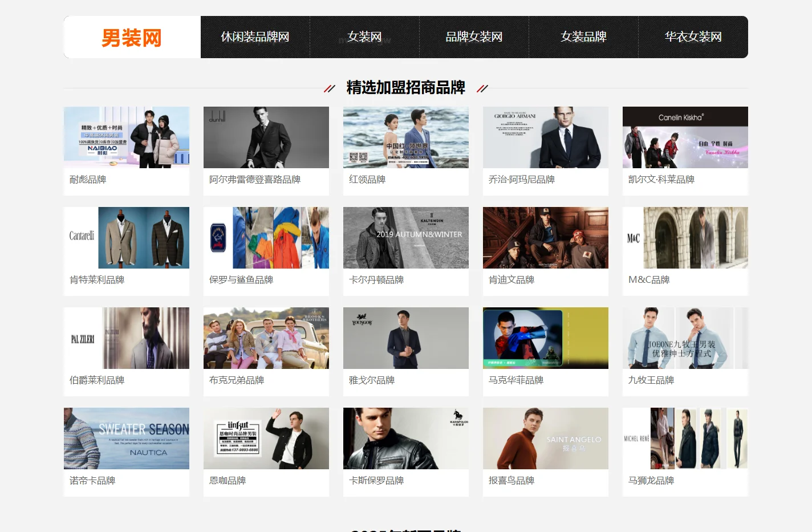The image size is (812, 532).
Task: Open the 恩咖 black jacket thumbnail
Action: (266, 438)
